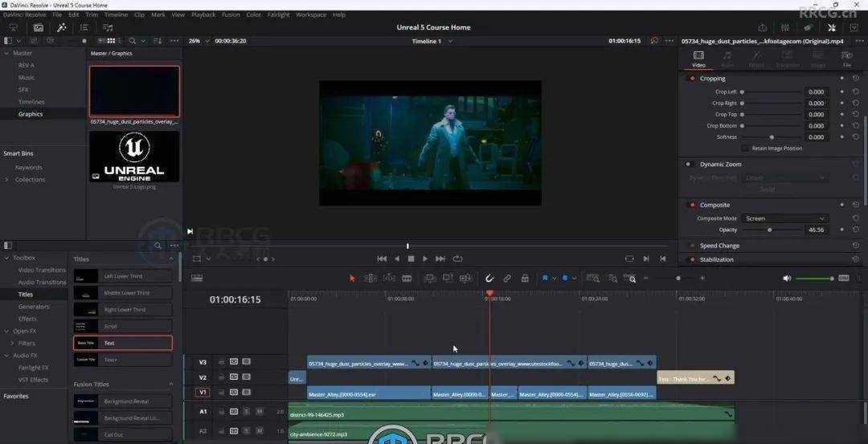Switch to Audio tab in Inspector
This screenshot has width=868, height=444.
coord(727,59)
